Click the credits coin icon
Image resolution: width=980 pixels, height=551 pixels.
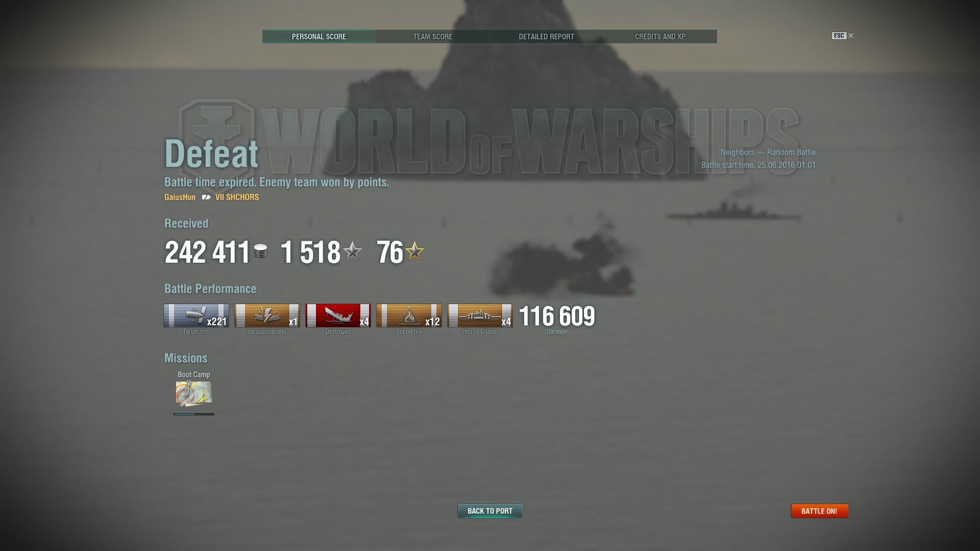pos(260,251)
